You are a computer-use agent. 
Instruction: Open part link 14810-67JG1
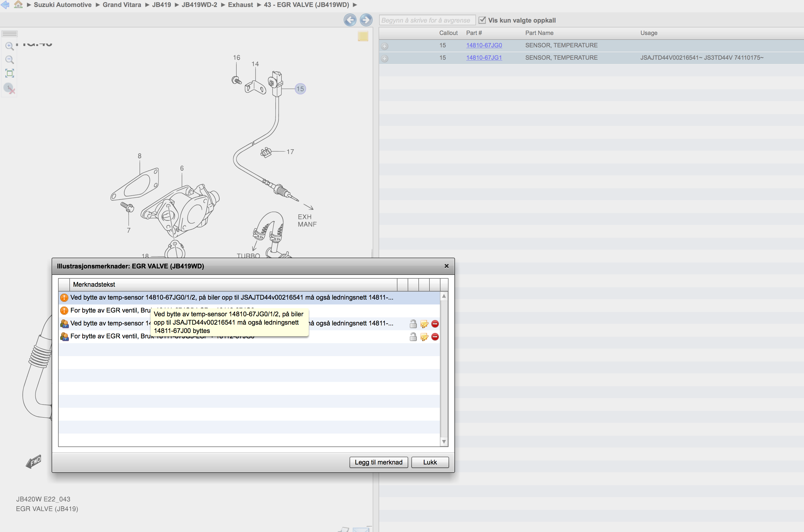(484, 58)
